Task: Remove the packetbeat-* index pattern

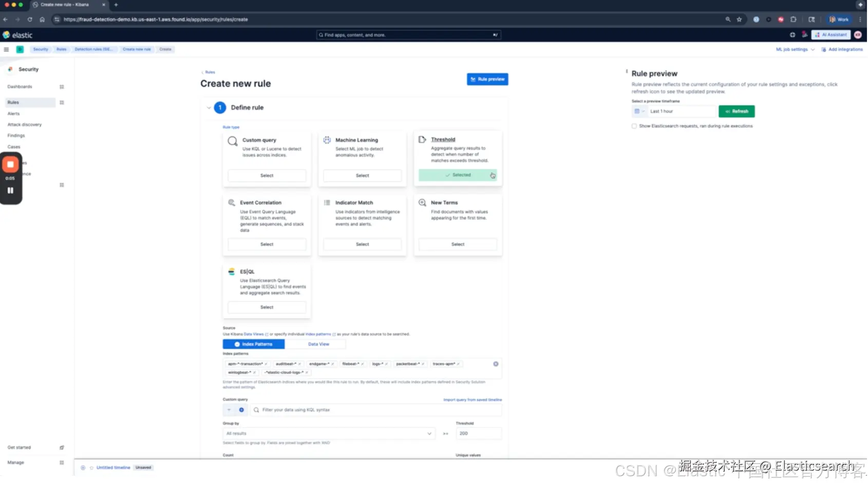Action: point(423,364)
